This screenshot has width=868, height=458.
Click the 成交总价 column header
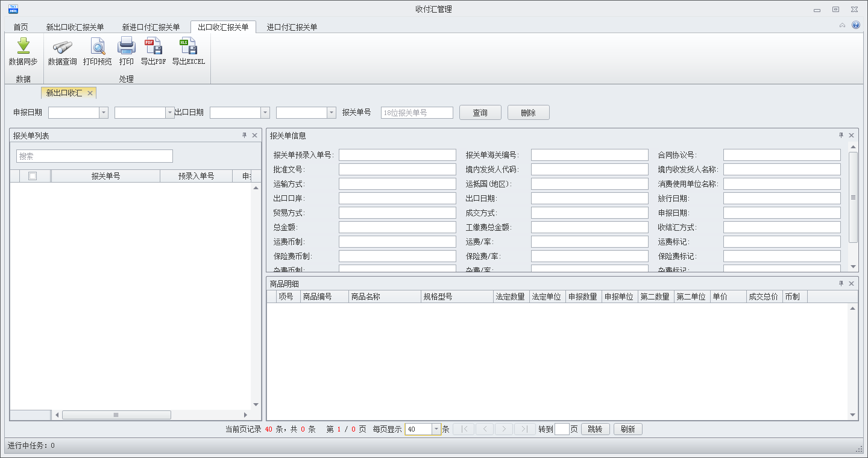pos(764,296)
